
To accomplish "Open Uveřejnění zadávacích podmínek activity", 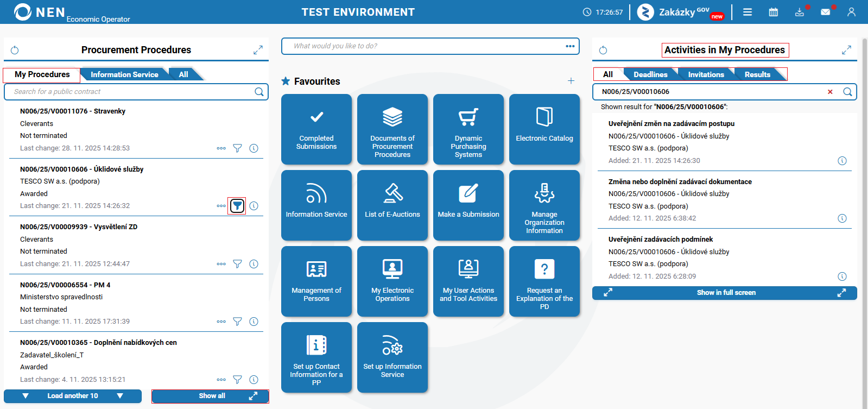I will 661,240.
